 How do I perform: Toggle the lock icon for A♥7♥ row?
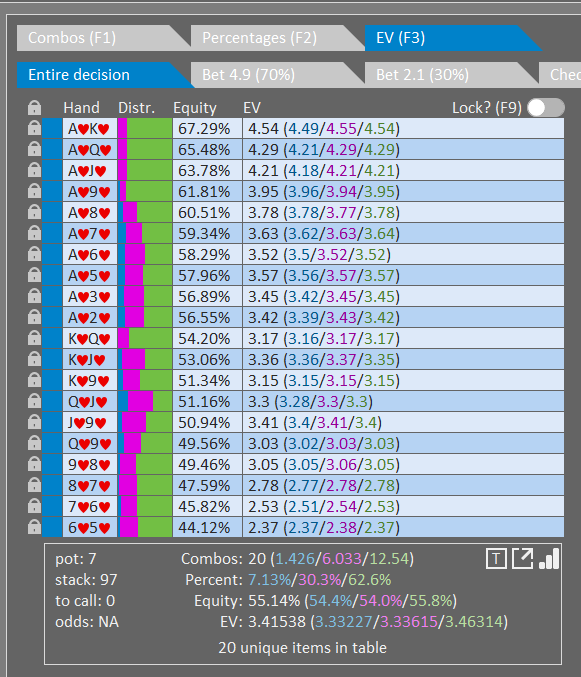point(34,233)
